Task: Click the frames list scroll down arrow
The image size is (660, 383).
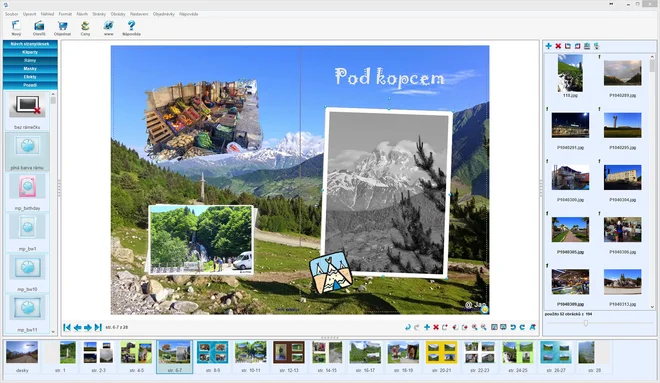Action: pyautogui.click(x=53, y=332)
